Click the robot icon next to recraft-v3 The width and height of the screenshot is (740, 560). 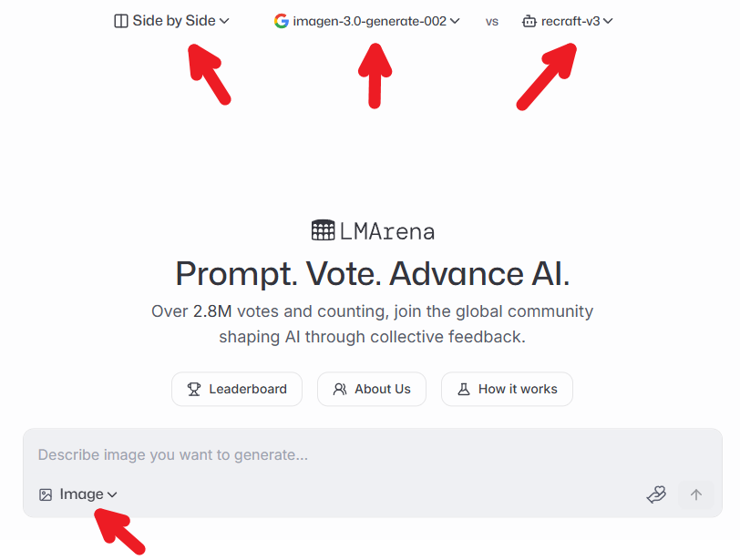point(529,21)
